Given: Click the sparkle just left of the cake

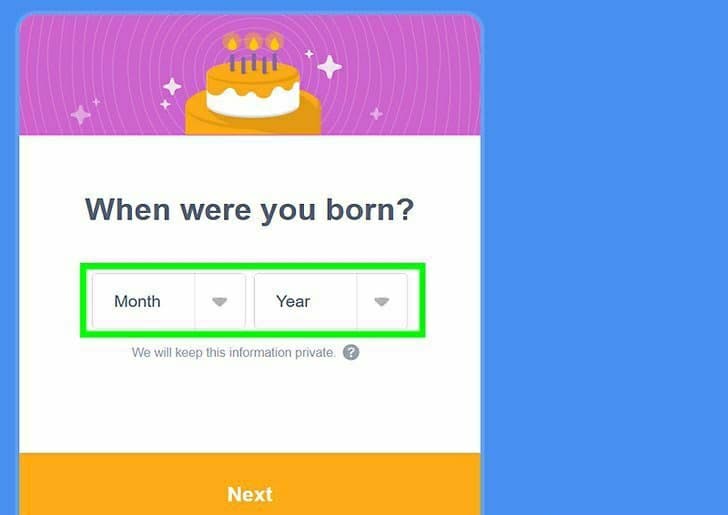Looking at the screenshot, I should (x=172, y=86).
